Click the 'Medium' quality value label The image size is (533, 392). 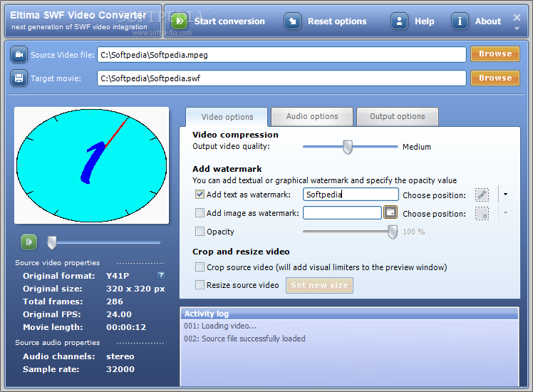(416, 147)
